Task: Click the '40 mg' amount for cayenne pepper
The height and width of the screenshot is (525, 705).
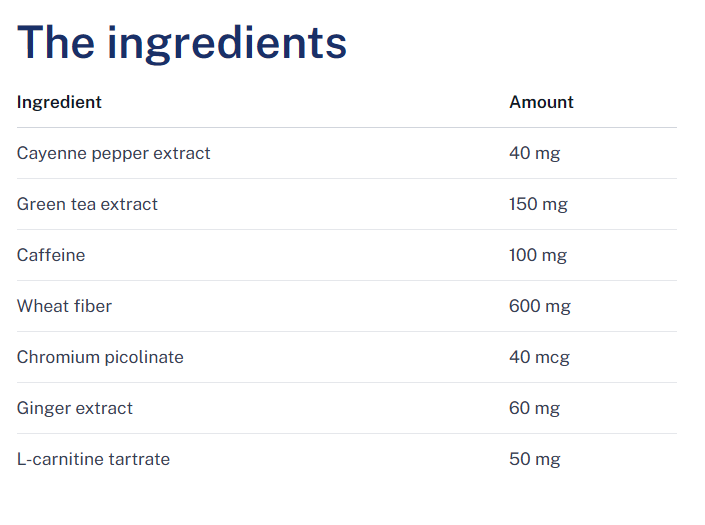Action: click(534, 153)
